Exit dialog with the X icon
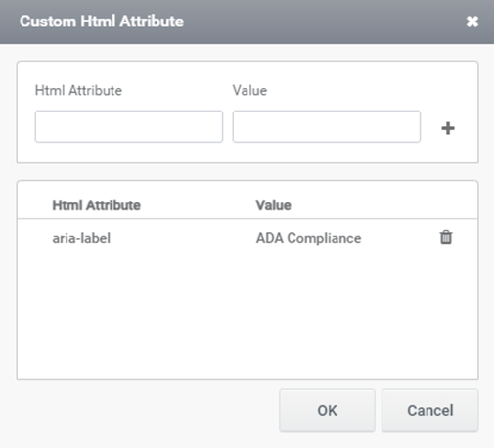Screen dimensions: 494x448 pos(472,22)
